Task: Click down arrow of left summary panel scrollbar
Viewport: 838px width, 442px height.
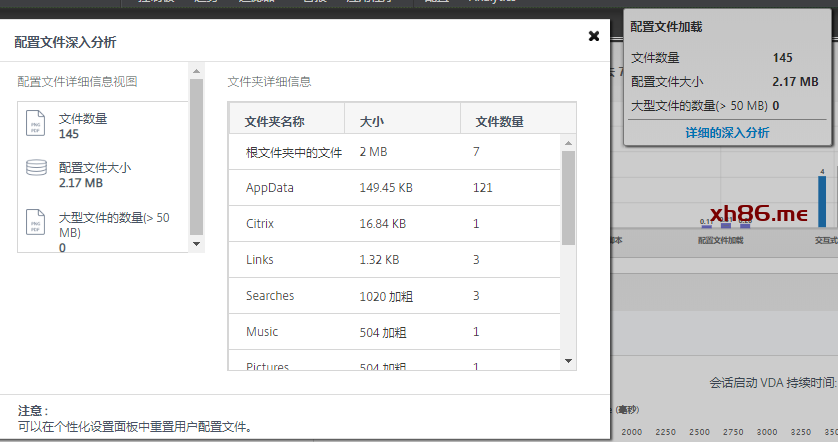Action: [x=196, y=243]
